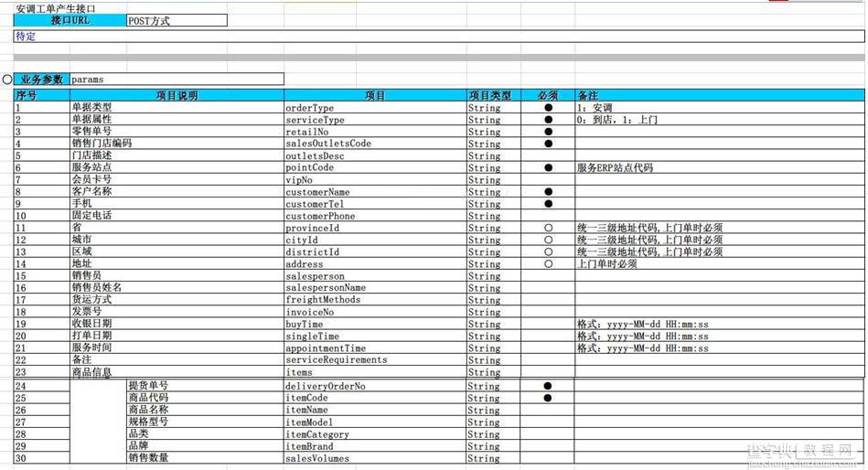The image size is (868, 470).
Task: Select the "orderType" cell
Action: point(375,107)
